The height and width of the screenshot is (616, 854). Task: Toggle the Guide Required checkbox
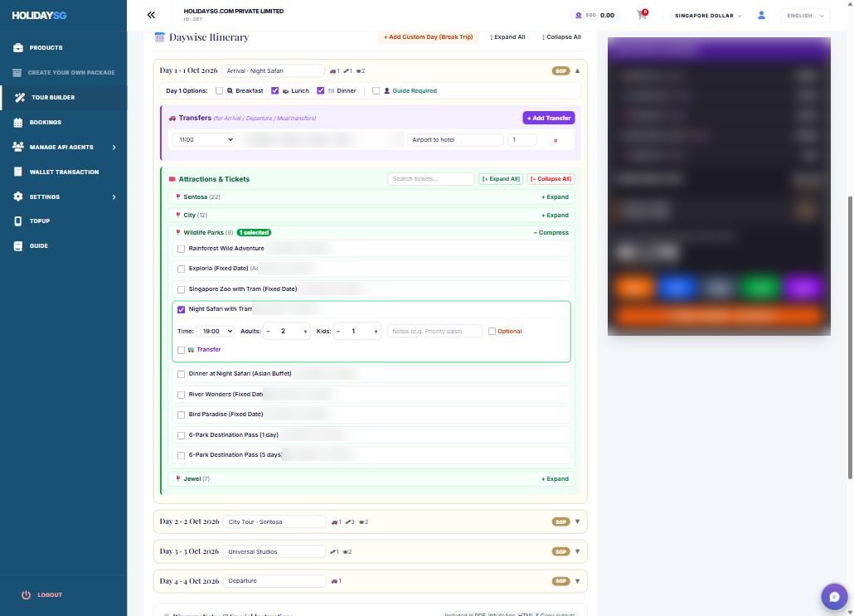(376, 91)
